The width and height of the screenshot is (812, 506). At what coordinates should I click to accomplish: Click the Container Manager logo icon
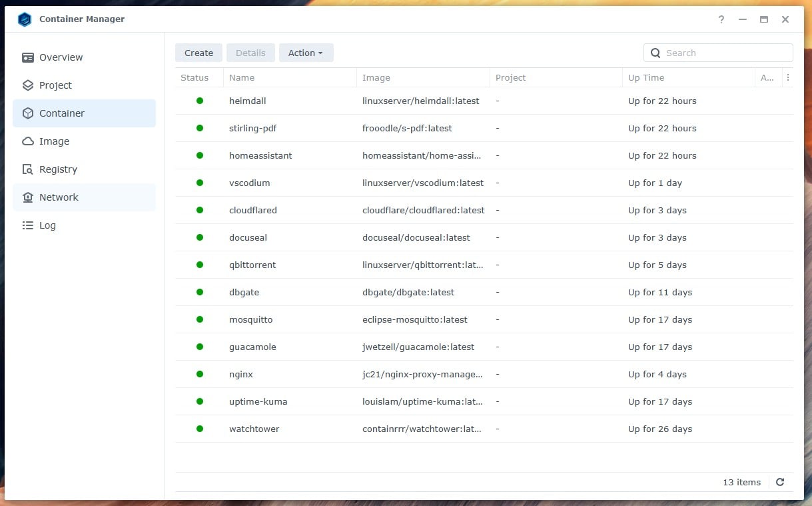(x=25, y=19)
